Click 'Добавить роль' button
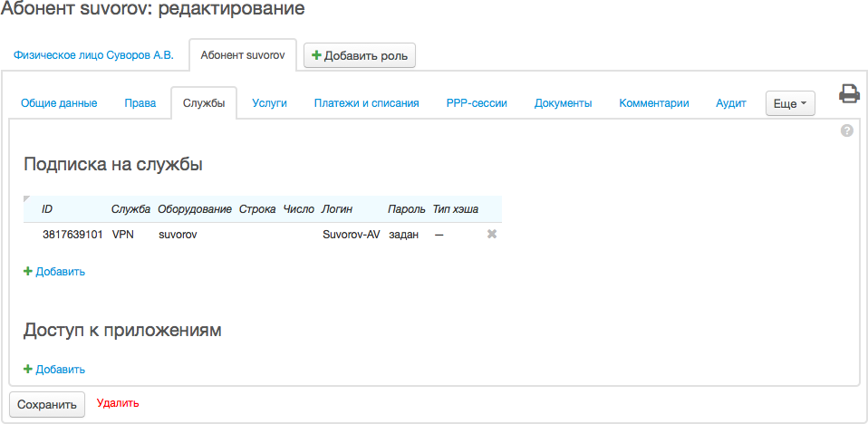This screenshot has height=424, width=868. [359, 56]
